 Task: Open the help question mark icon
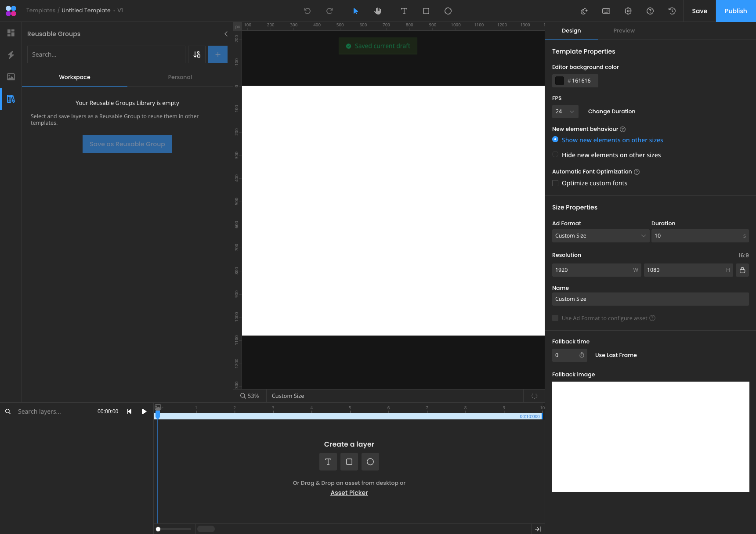click(650, 11)
